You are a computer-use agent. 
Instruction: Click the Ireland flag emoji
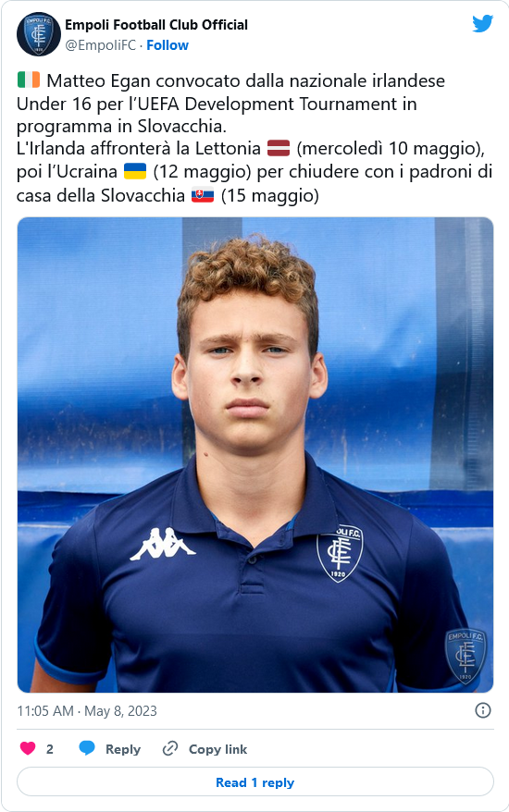coord(29,80)
